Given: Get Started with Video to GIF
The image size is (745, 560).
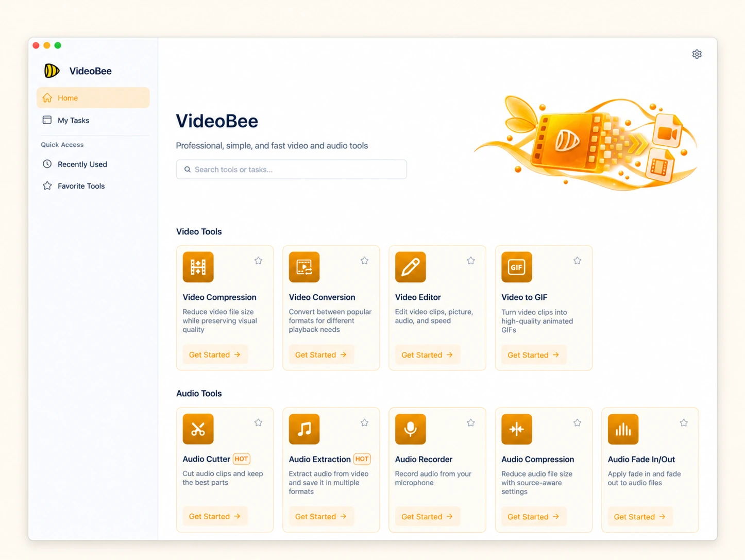Looking at the screenshot, I should [534, 354].
